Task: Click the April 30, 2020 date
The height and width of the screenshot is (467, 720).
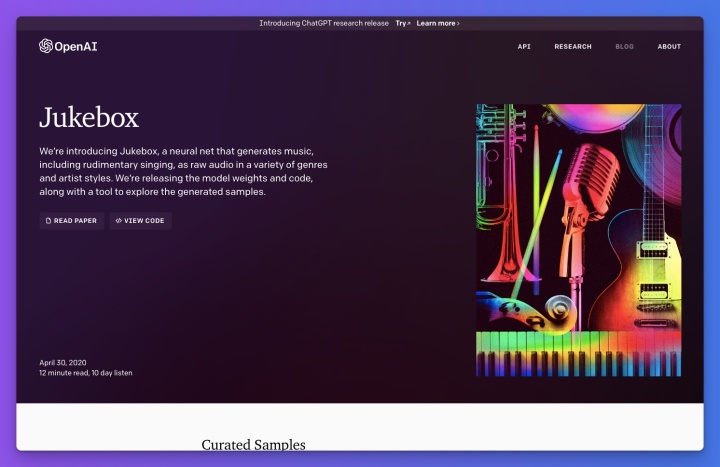Action: click(x=63, y=362)
